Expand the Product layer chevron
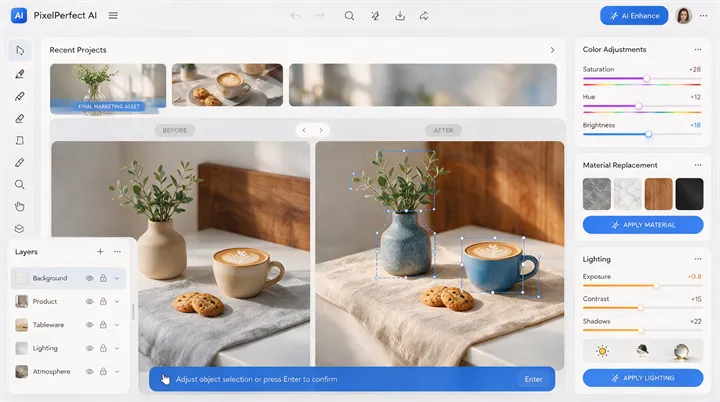The width and height of the screenshot is (720, 402). point(117,301)
